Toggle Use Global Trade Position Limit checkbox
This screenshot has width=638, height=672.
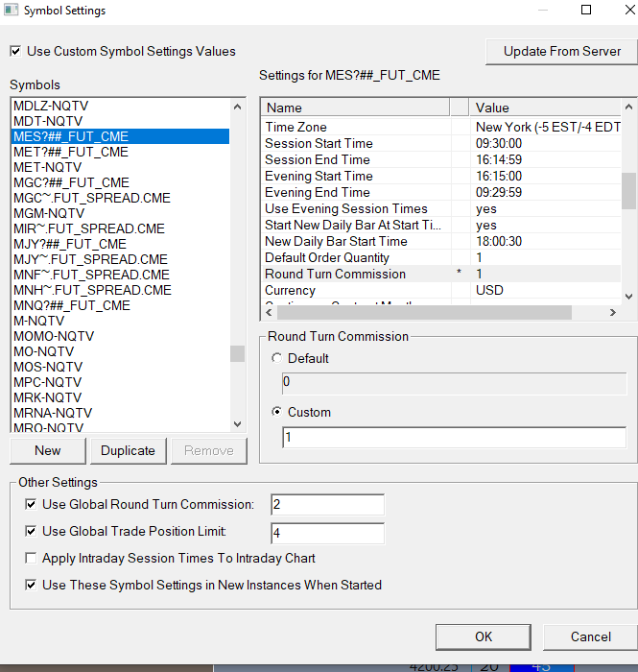[x=31, y=532]
